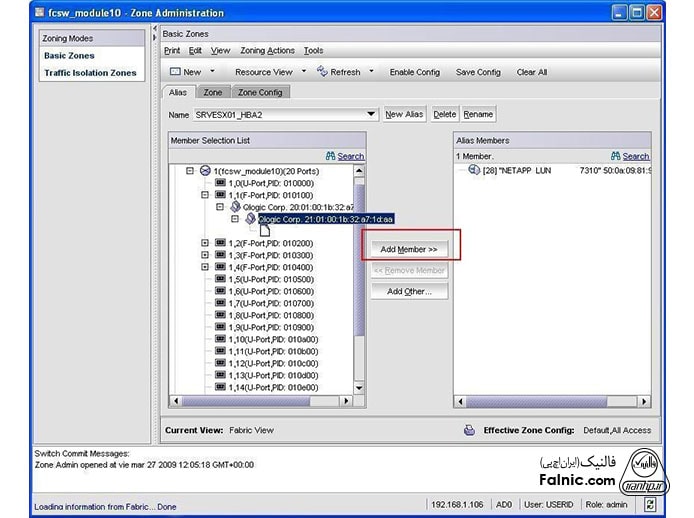Viewport: 694px width, 518px height.
Task: Switch to the Zone Config tab
Action: tap(260, 92)
